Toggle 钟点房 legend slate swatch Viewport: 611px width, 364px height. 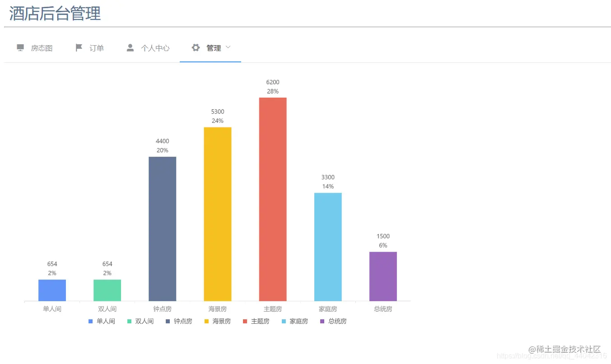[x=168, y=322]
